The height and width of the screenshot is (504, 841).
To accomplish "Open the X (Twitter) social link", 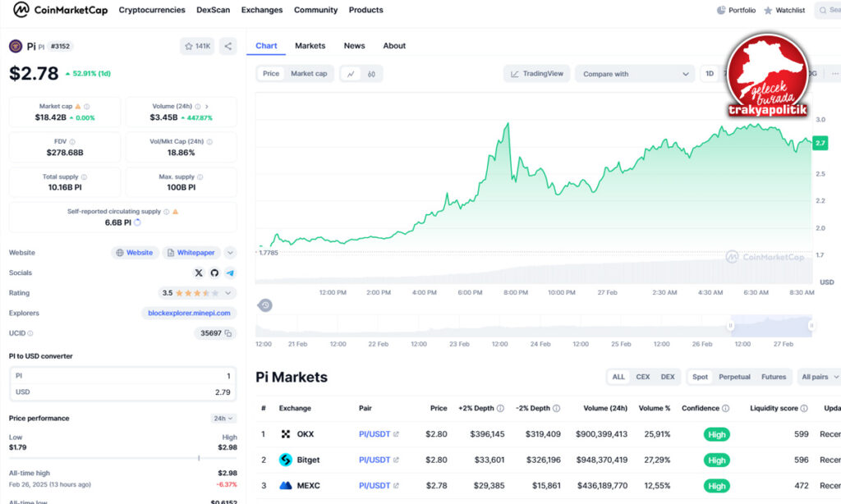I will [199, 273].
